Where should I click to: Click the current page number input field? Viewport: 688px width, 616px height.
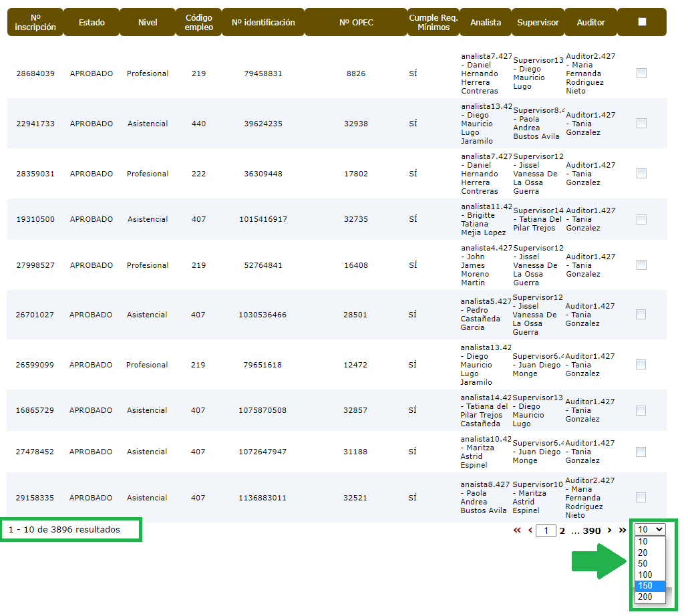click(546, 531)
